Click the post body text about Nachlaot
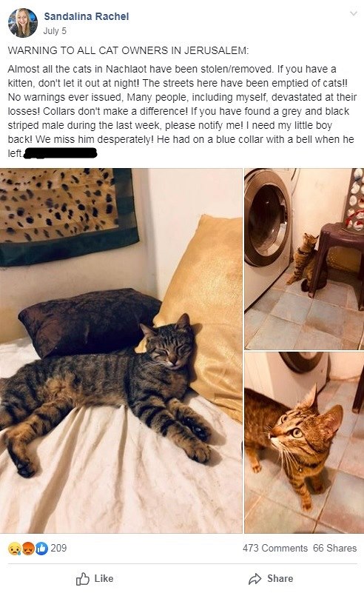The width and height of the screenshot is (364, 593). [182, 111]
